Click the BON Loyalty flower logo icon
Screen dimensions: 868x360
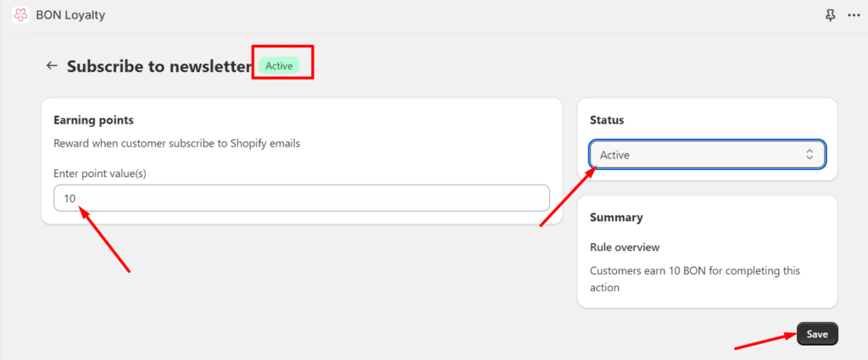point(21,15)
